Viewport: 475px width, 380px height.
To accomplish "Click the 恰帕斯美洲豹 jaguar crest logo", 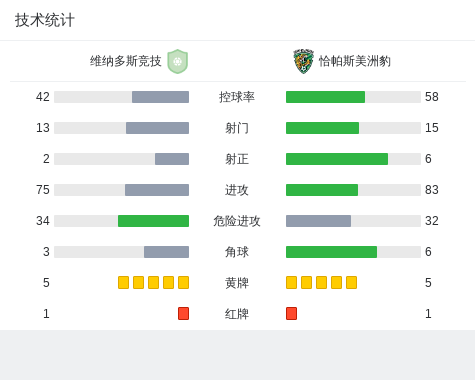I will click(303, 61).
